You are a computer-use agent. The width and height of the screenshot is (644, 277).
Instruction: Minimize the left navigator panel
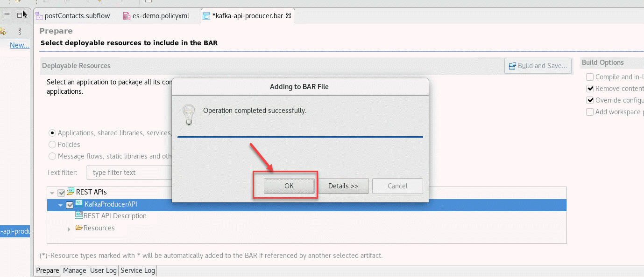pyautogui.click(x=7, y=15)
